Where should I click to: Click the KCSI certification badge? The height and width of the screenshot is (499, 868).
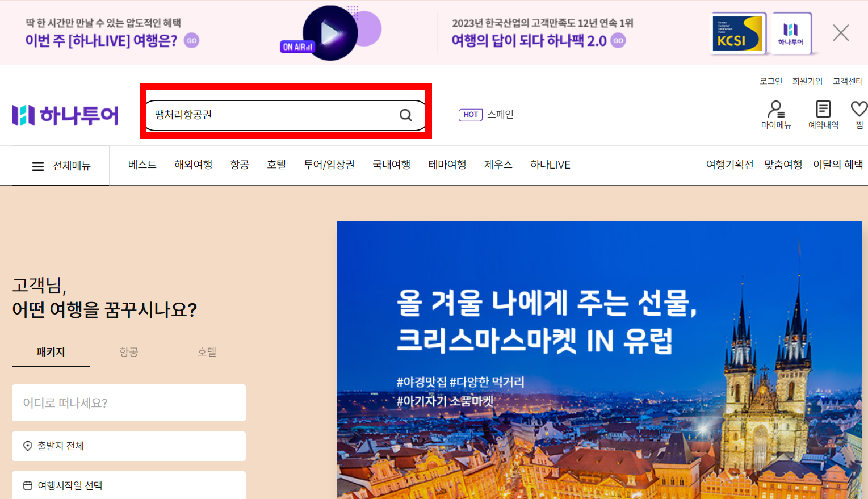[737, 33]
